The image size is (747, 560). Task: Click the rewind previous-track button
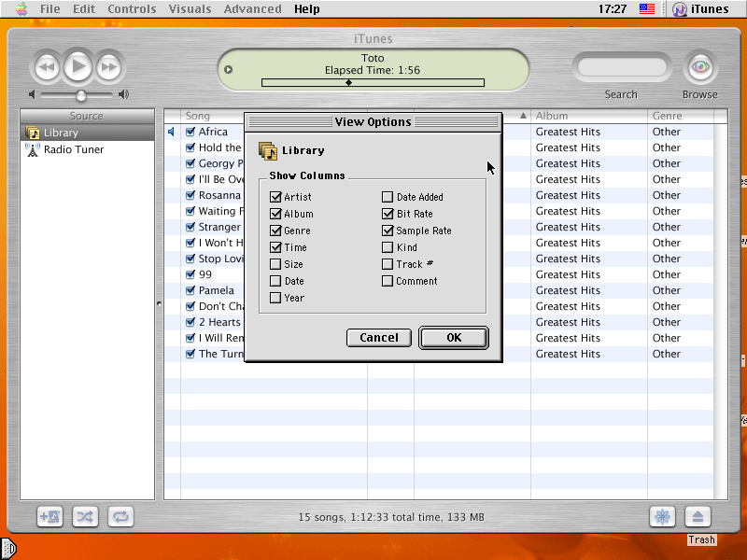click(46, 67)
